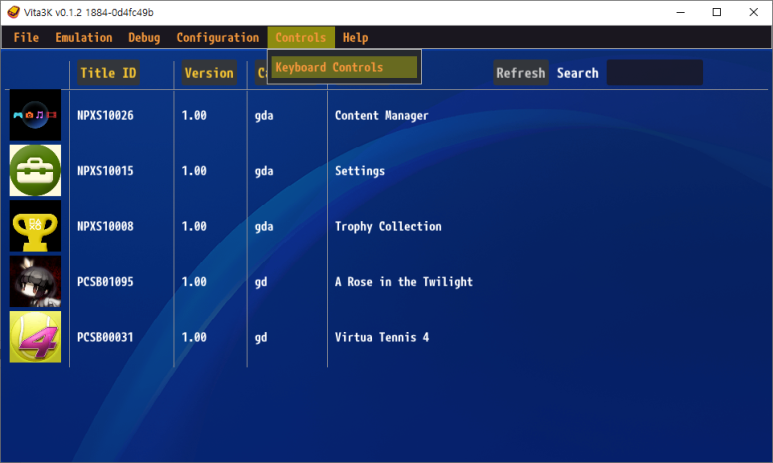
Task: Launch the Trophy Collection icon
Action: pos(35,226)
